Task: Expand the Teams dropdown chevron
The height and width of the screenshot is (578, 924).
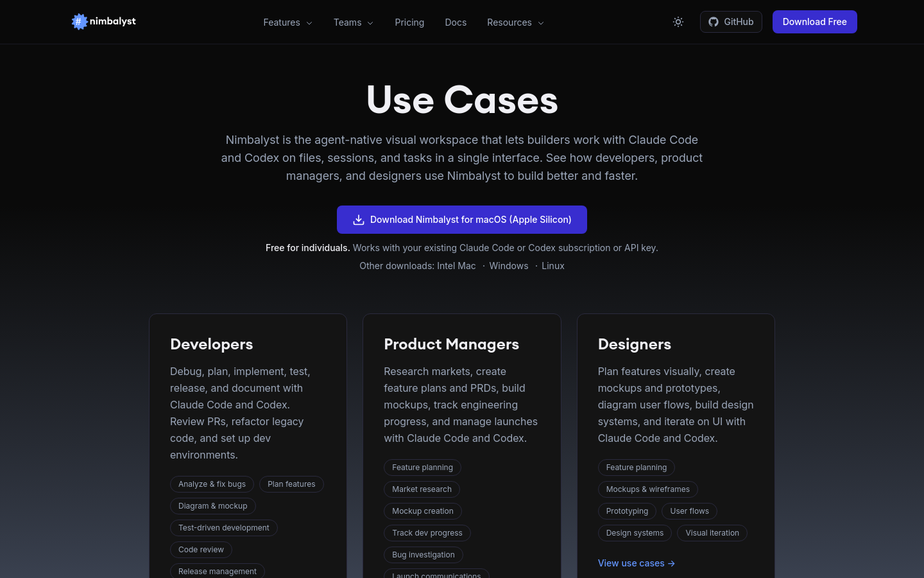Action: [x=370, y=23]
